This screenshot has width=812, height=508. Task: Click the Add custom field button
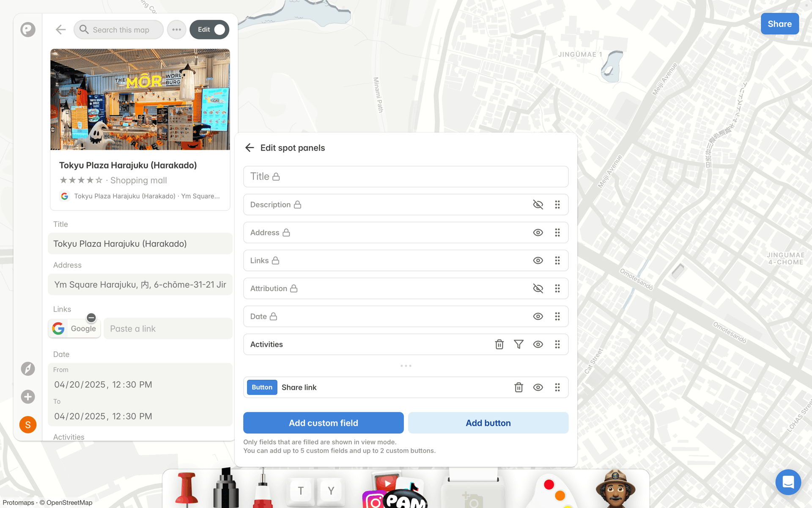point(324,423)
